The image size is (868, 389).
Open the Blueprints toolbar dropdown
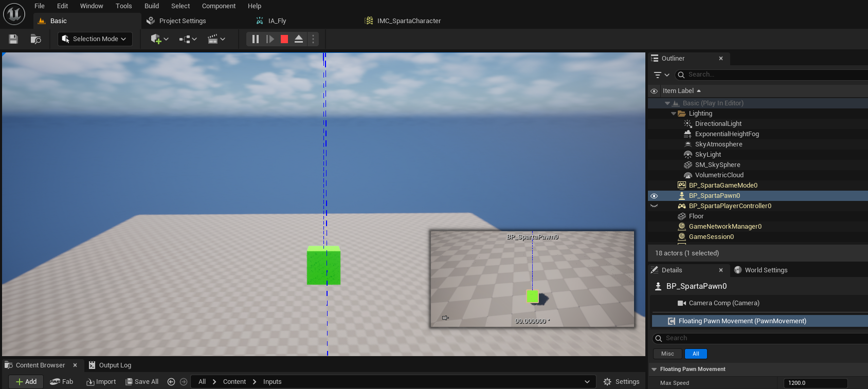[188, 39]
